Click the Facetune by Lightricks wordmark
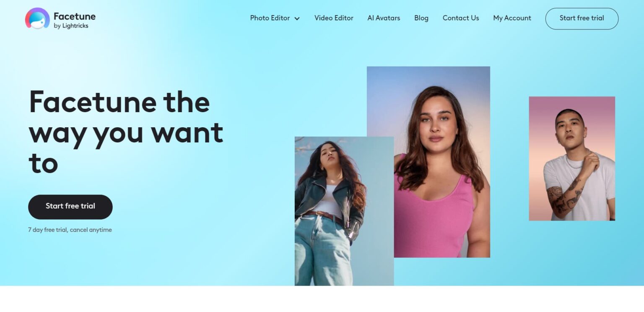644x312 pixels. [74, 20]
